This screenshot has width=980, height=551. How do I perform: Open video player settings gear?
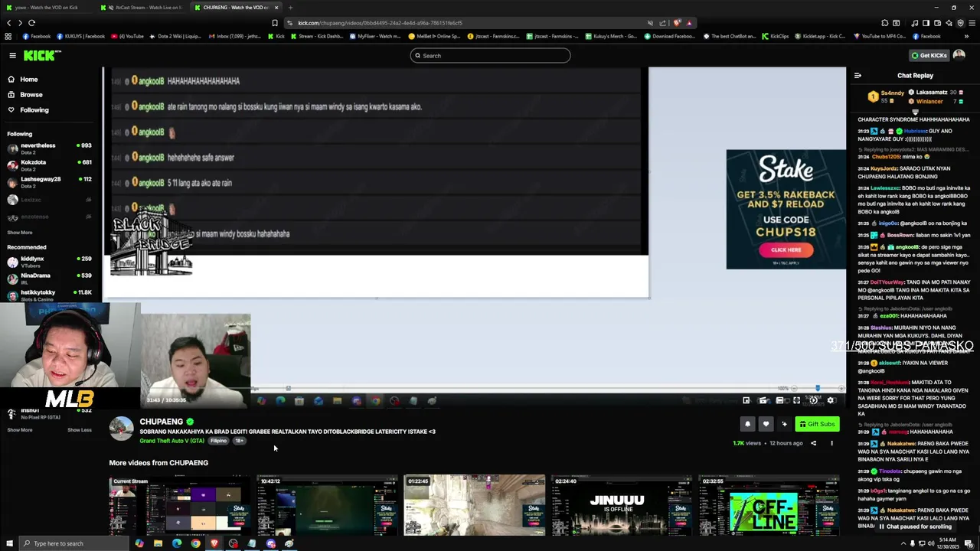[x=831, y=400]
